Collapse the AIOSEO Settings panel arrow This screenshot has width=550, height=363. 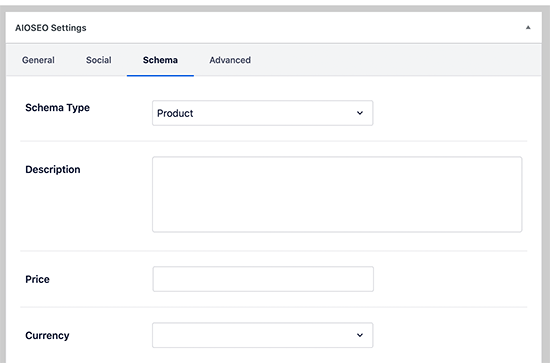528,28
